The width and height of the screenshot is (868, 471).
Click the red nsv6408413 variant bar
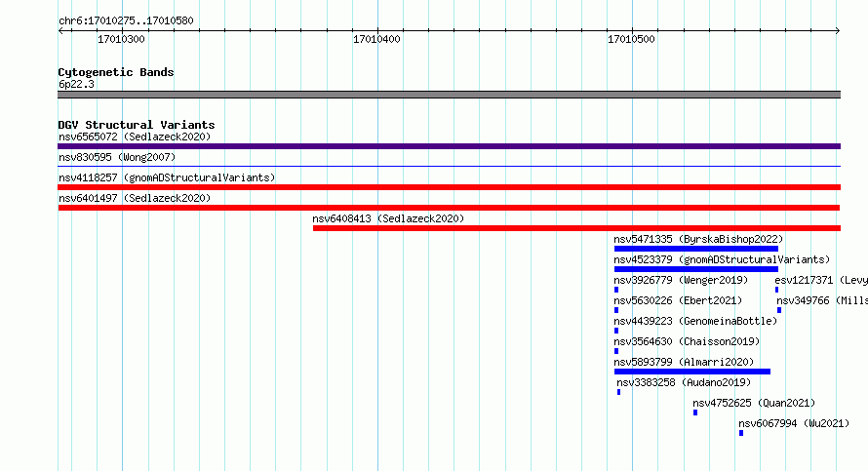(x=576, y=228)
